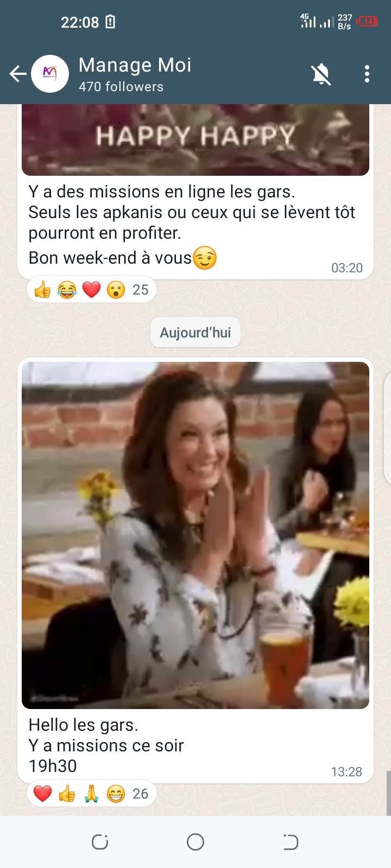Open the HAPPY HAPPY GIF image
Viewport: 391px width, 868px height.
click(195, 140)
